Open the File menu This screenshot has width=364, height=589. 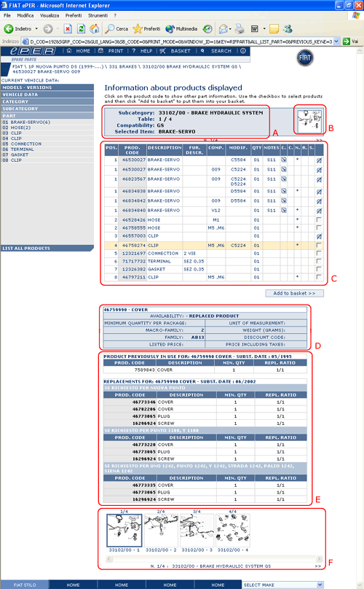pos(7,16)
